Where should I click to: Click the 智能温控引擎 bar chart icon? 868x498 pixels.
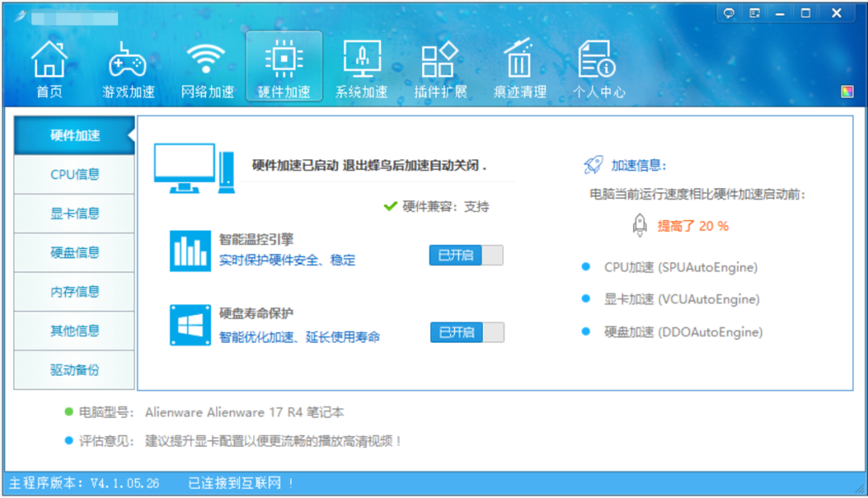pos(190,251)
